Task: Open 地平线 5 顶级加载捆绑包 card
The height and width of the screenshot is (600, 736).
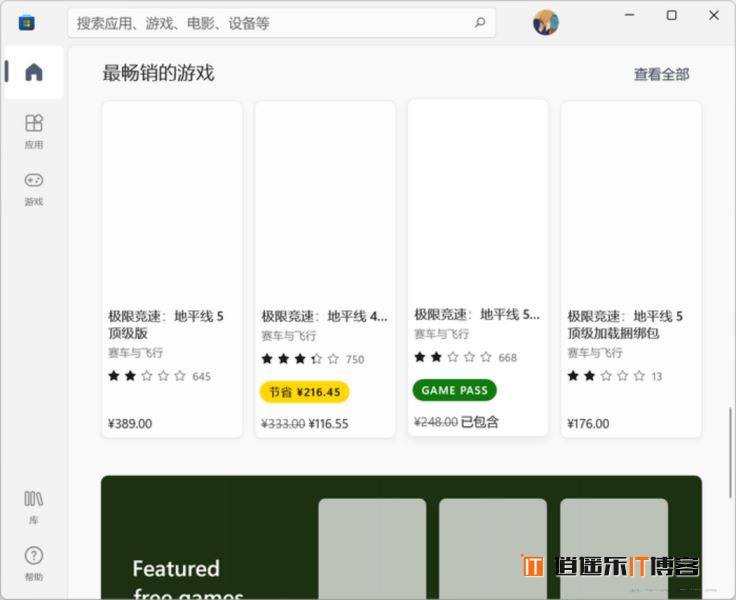Action: pyautogui.click(x=631, y=269)
